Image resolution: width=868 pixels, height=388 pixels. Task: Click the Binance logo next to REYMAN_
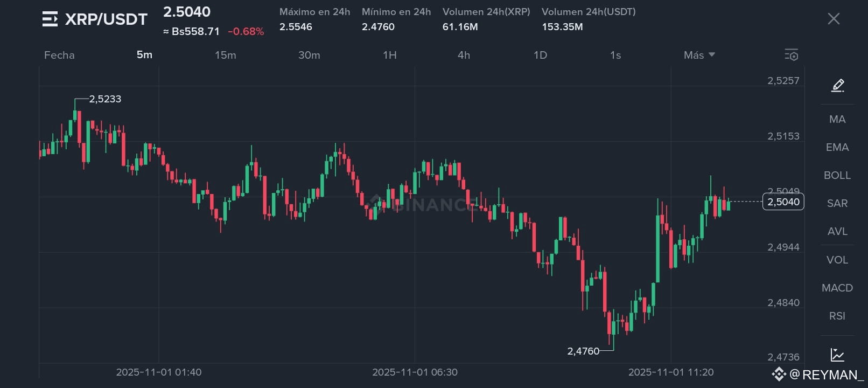[779, 374]
